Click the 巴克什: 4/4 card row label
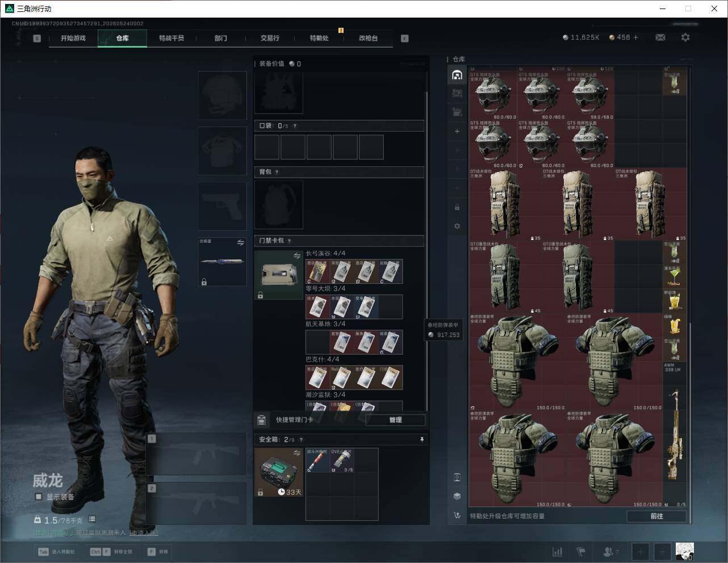This screenshot has height=563, width=728. (x=323, y=359)
